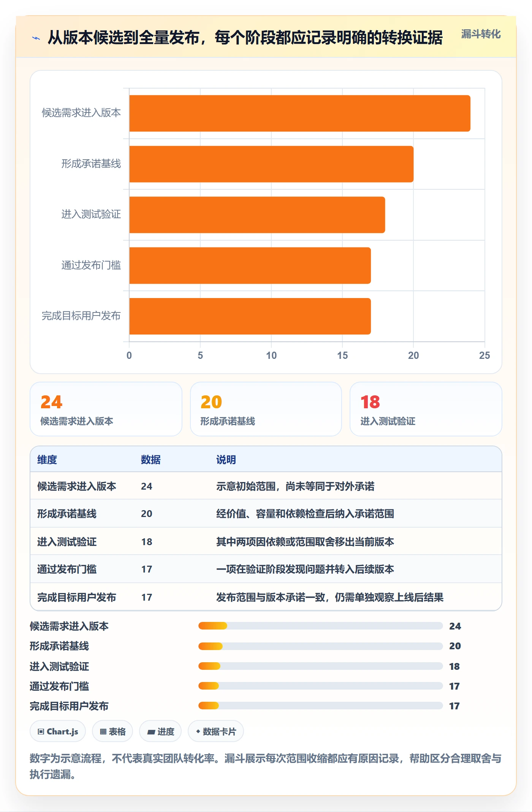Open the stat card showing 20
Viewport: 532px width, 812px height.
point(266,409)
